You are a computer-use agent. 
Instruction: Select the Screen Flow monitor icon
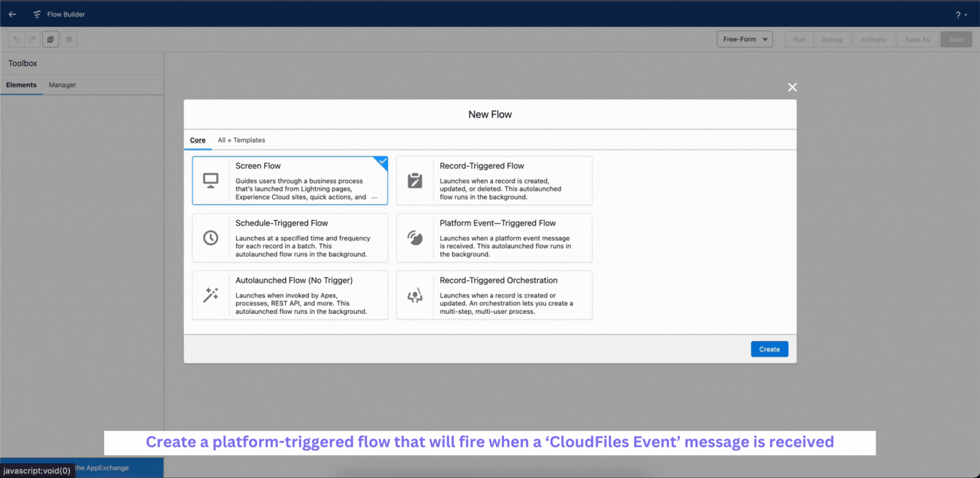pyautogui.click(x=211, y=180)
